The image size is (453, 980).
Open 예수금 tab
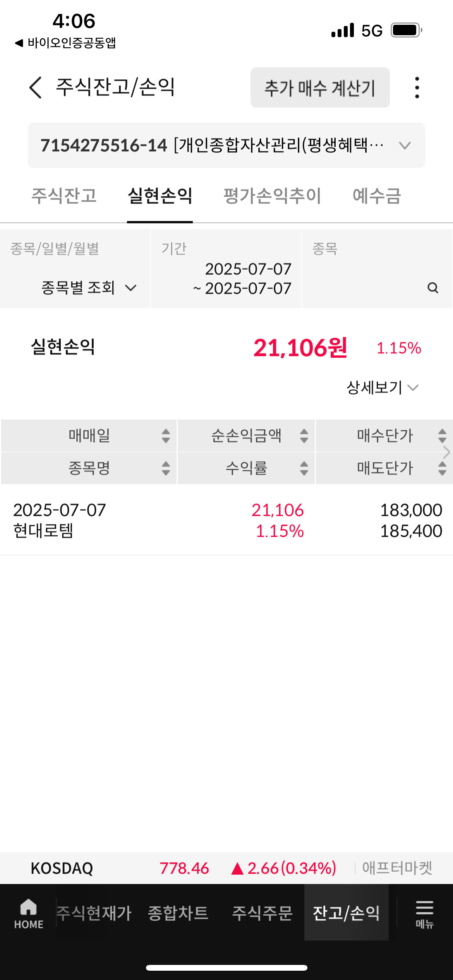376,196
